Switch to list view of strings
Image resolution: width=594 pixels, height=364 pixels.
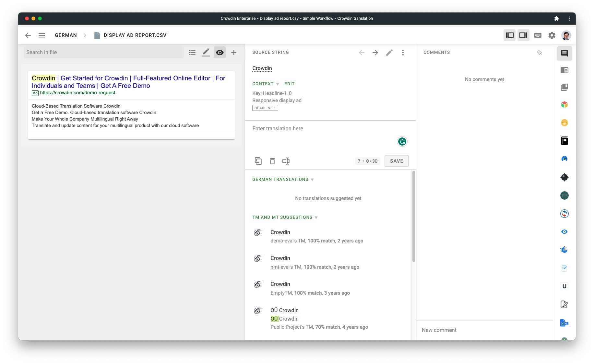pyautogui.click(x=192, y=53)
